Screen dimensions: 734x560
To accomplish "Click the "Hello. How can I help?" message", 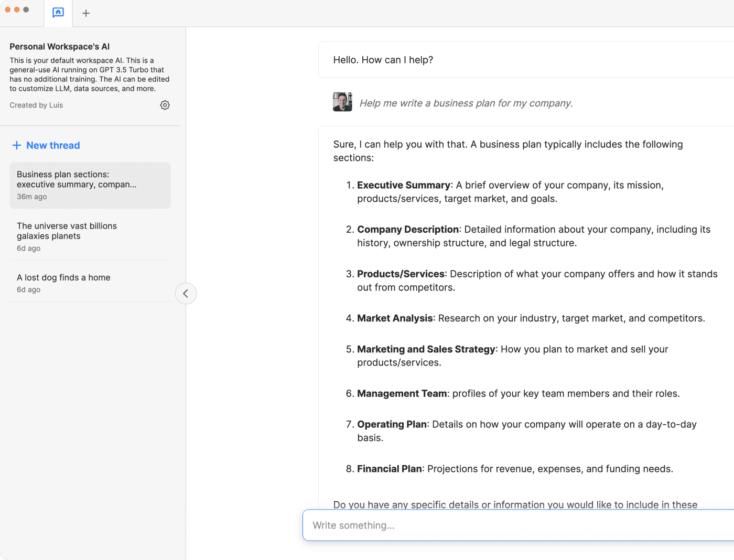I will point(383,60).
